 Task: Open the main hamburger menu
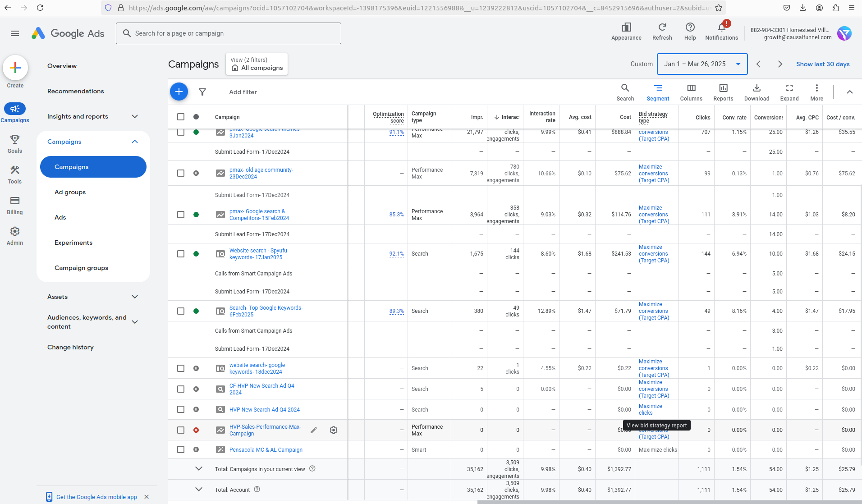[x=15, y=33]
